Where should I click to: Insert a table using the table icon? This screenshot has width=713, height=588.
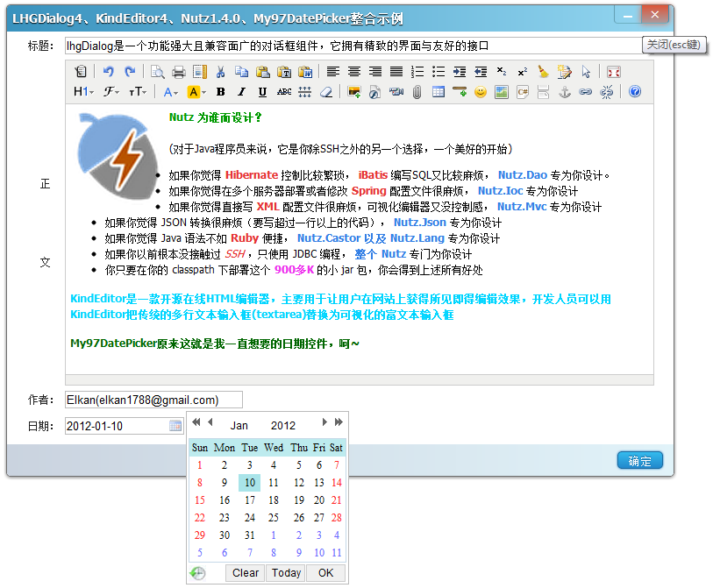[x=438, y=92]
